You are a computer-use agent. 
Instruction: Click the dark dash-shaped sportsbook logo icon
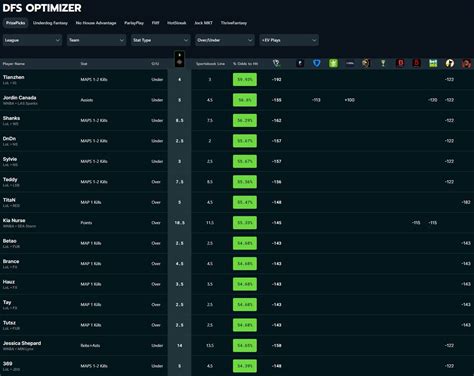[350, 63]
